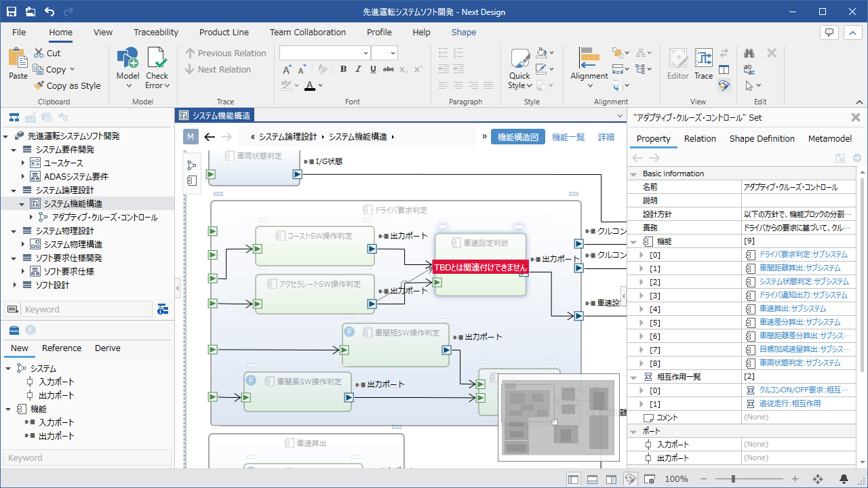The image size is (868, 488).
Task: Click the M model badge in breadcrumb bar
Action: coord(191,136)
